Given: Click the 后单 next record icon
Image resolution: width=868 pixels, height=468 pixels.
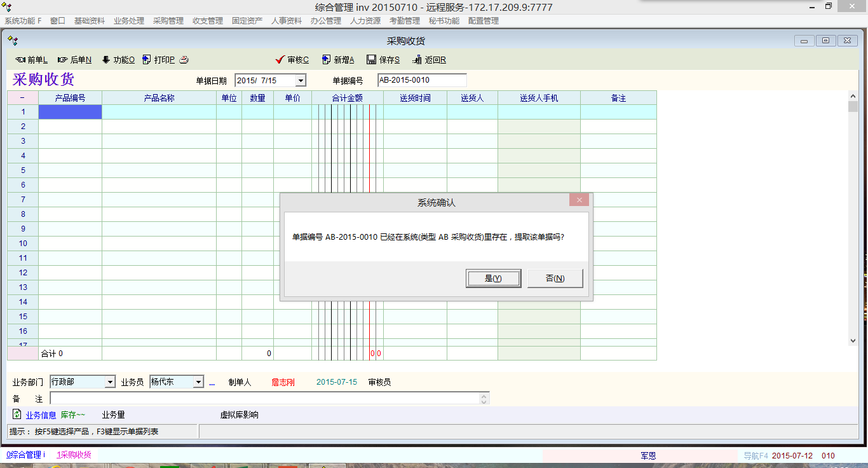Looking at the screenshot, I should (x=62, y=60).
